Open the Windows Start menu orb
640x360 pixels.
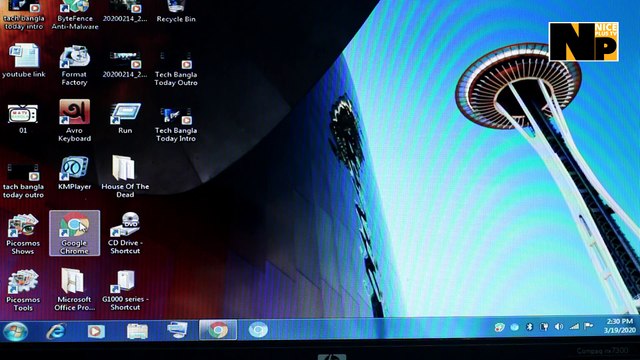coord(16,331)
